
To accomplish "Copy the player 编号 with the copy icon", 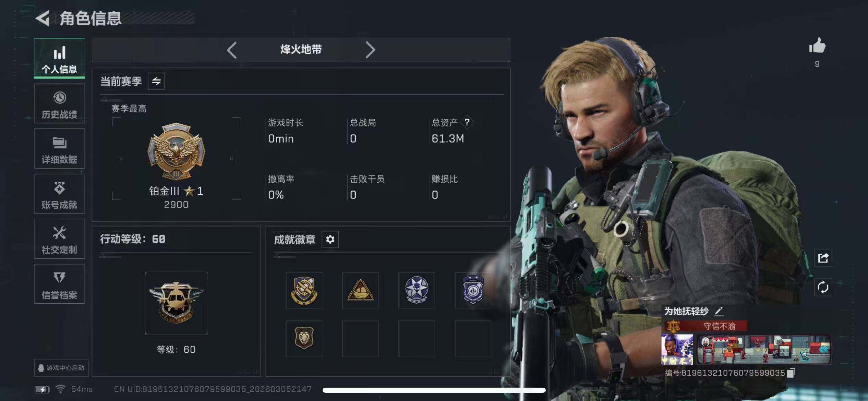I will (x=791, y=373).
